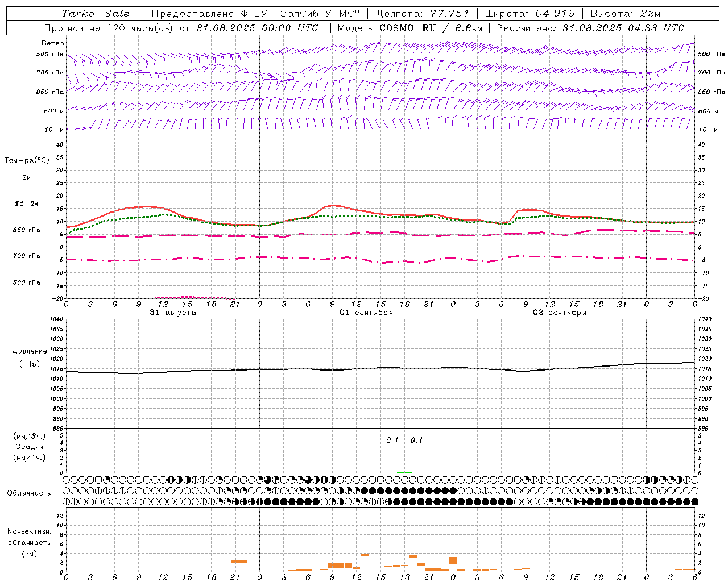Image resolution: width=728 pixels, height=582 pixels.
Task: Click the Tarko-Sale station title
Action: (x=95, y=14)
